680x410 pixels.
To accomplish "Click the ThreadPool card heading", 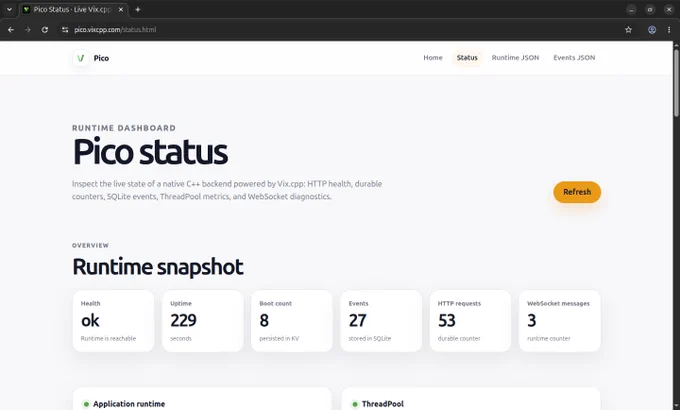I will pos(382,404).
